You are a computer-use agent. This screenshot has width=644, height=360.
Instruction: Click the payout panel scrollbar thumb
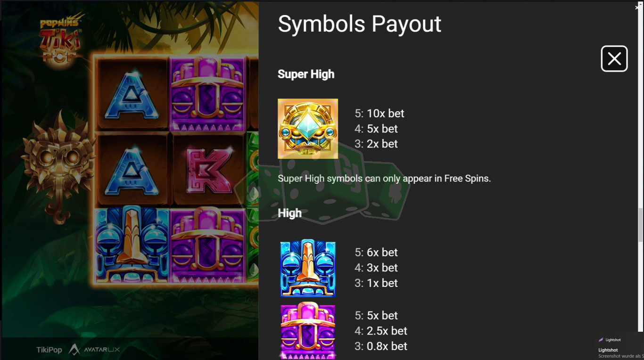[641, 225]
